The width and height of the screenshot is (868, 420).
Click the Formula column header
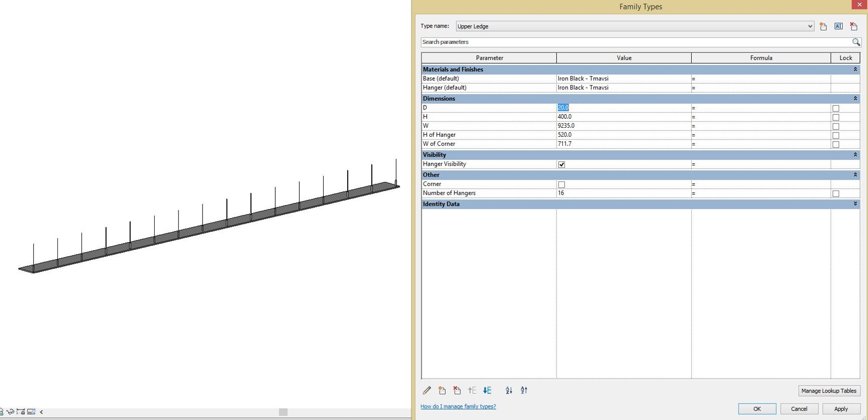(x=761, y=58)
